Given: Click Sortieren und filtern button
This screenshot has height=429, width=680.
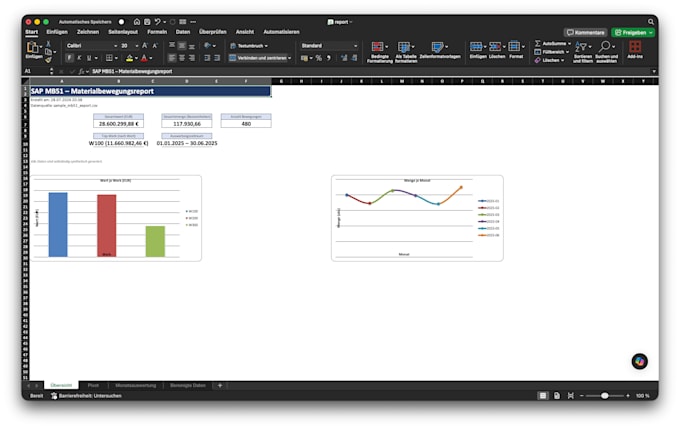Looking at the screenshot, I should coord(582,52).
